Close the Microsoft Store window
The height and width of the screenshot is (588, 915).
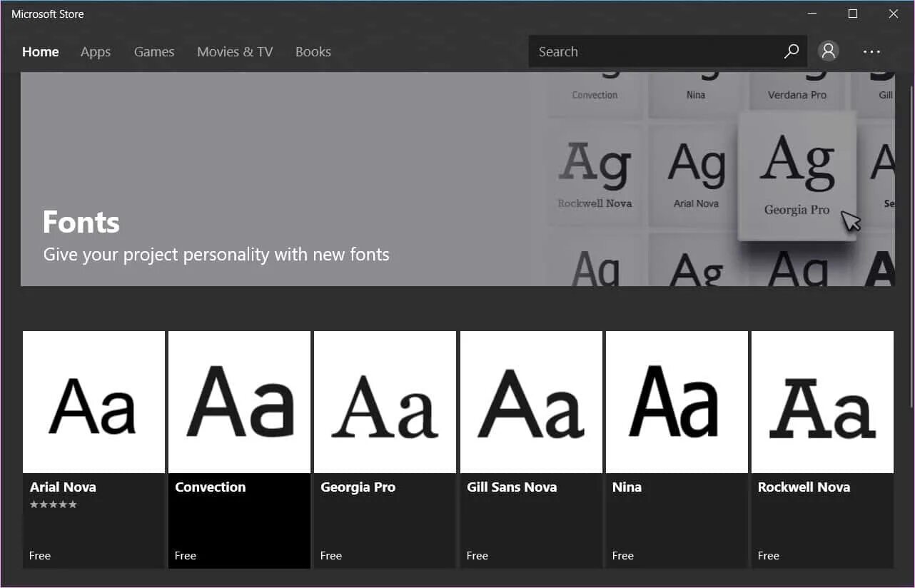[x=893, y=14]
